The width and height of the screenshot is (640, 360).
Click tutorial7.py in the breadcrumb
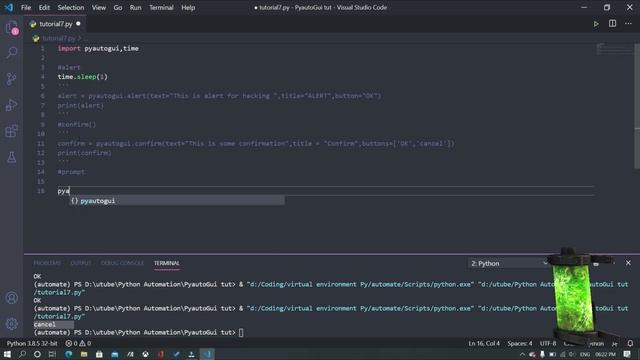coord(59,38)
